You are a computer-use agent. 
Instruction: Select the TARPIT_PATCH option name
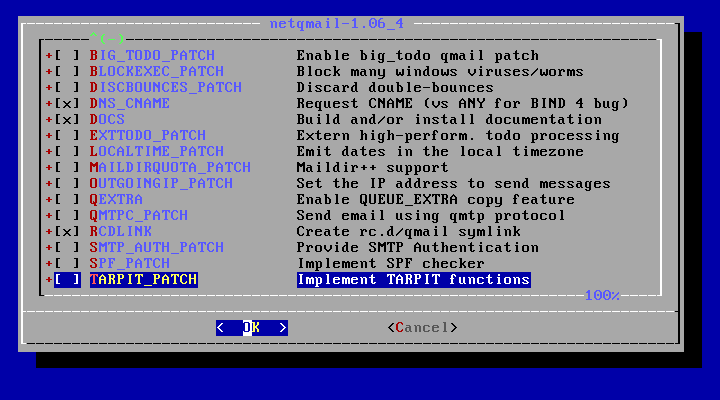click(144, 280)
